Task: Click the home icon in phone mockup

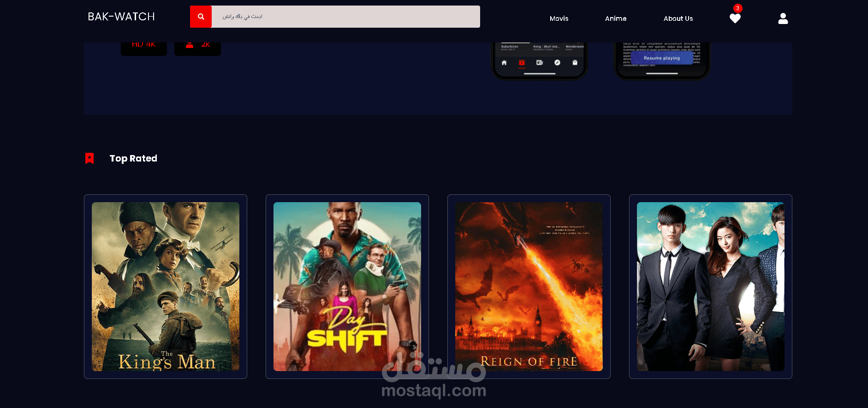Action: [x=504, y=63]
